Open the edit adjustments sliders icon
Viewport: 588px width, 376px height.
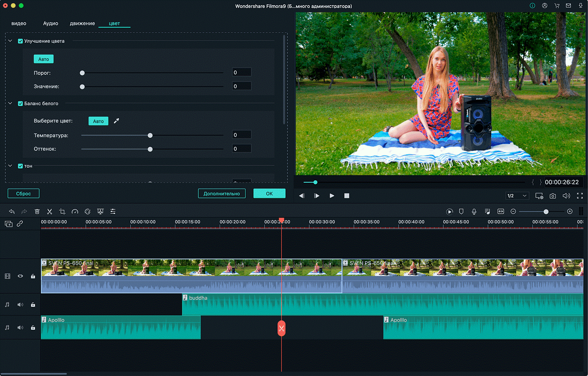click(113, 211)
